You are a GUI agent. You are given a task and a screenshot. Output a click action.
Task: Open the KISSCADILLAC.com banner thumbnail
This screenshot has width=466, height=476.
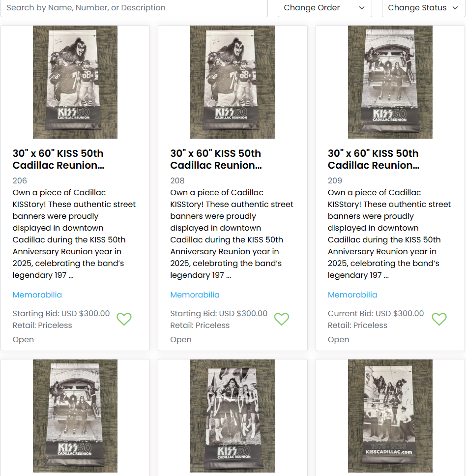pos(390,416)
